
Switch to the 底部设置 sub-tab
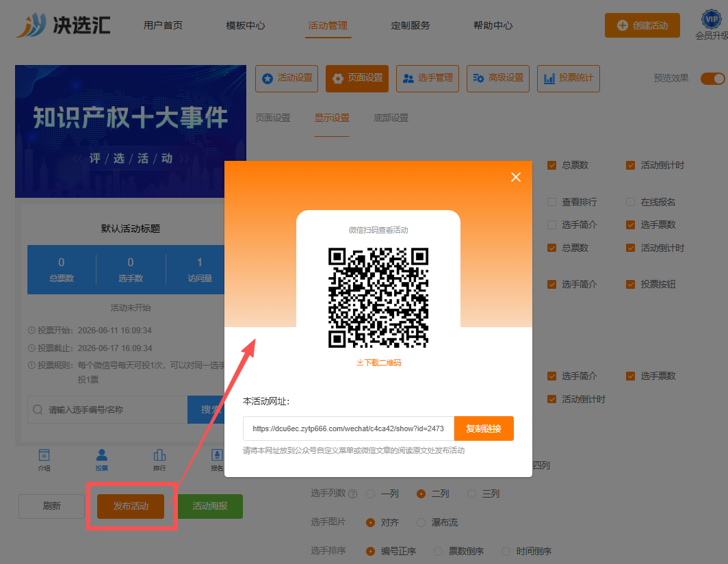click(391, 118)
